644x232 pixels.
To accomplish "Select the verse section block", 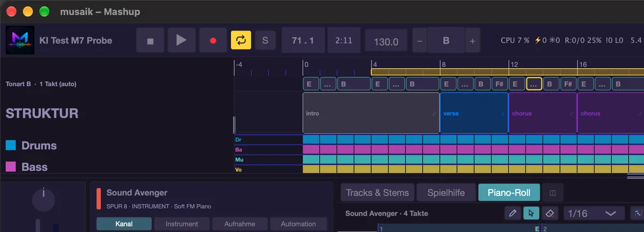I will coord(474,113).
